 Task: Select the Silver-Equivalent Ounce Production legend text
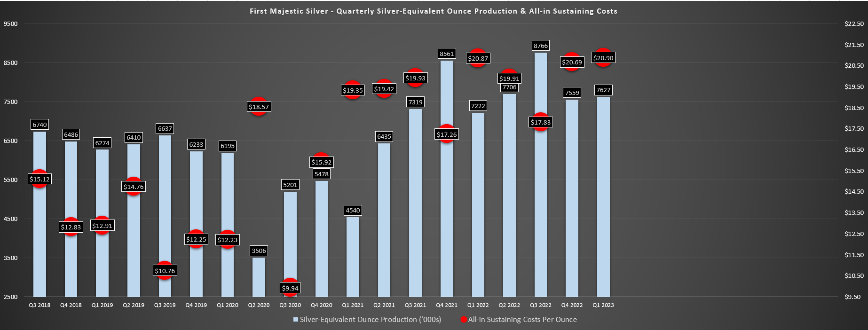[x=371, y=320]
